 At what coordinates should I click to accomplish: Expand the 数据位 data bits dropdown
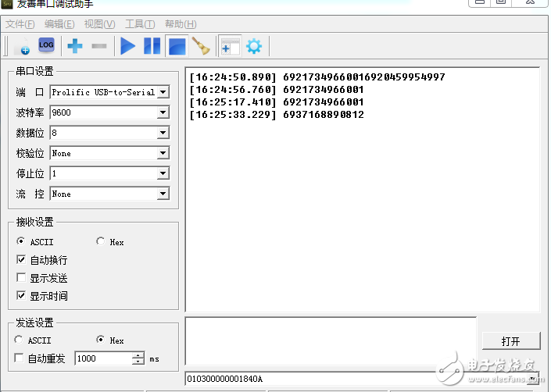[x=163, y=133]
